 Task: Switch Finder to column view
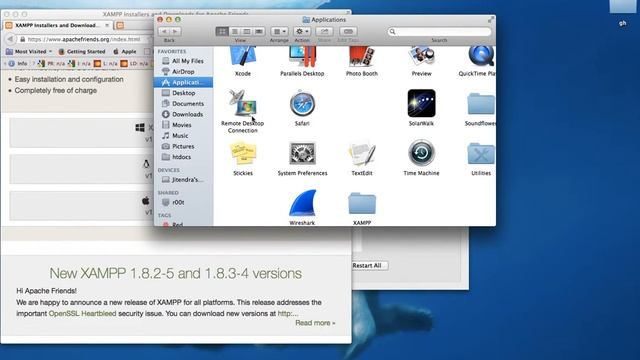tap(247, 31)
